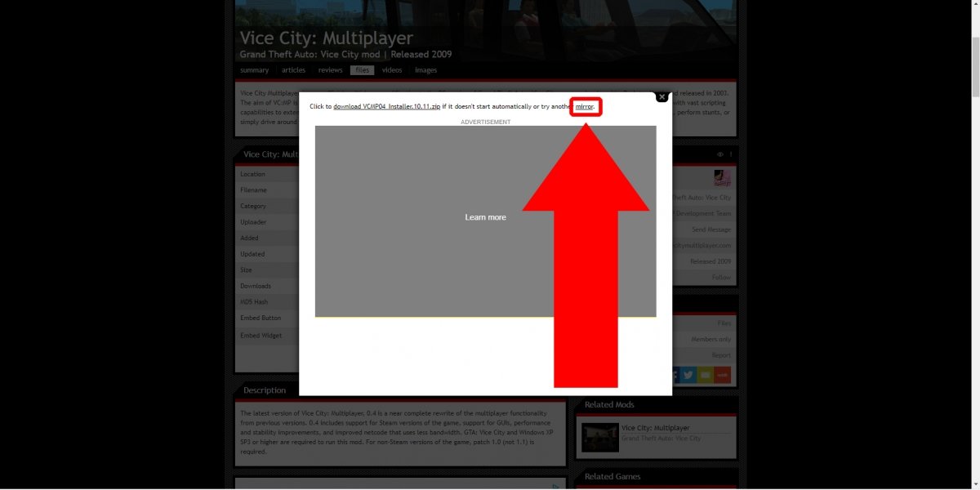980x490 pixels.
Task: Click the Filename row label
Action: click(253, 190)
